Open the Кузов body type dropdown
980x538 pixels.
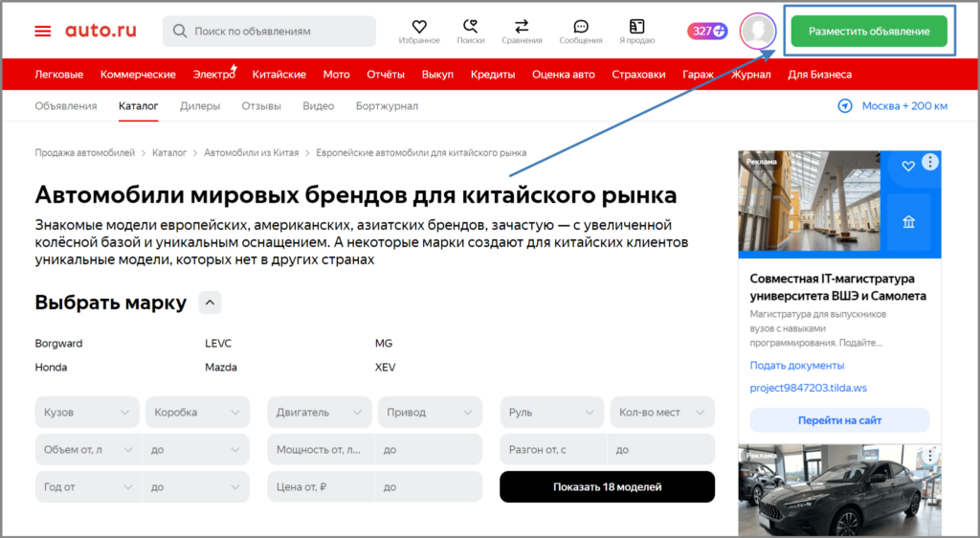(x=87, y=413)
